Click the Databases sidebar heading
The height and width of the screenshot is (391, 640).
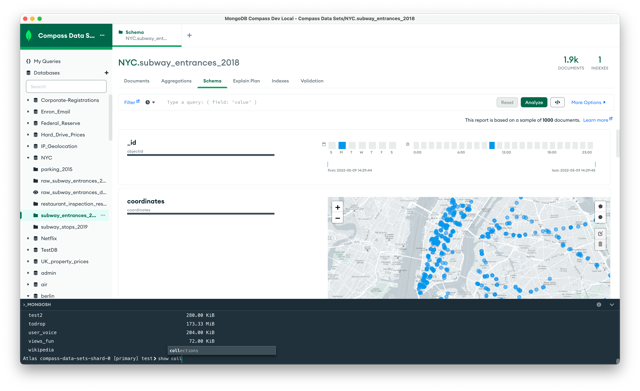point(47,73)
